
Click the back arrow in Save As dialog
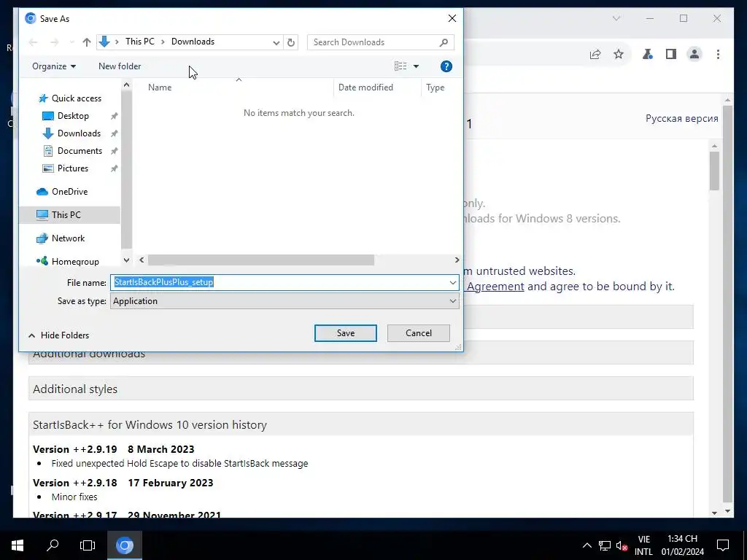[x=33, y=42]
